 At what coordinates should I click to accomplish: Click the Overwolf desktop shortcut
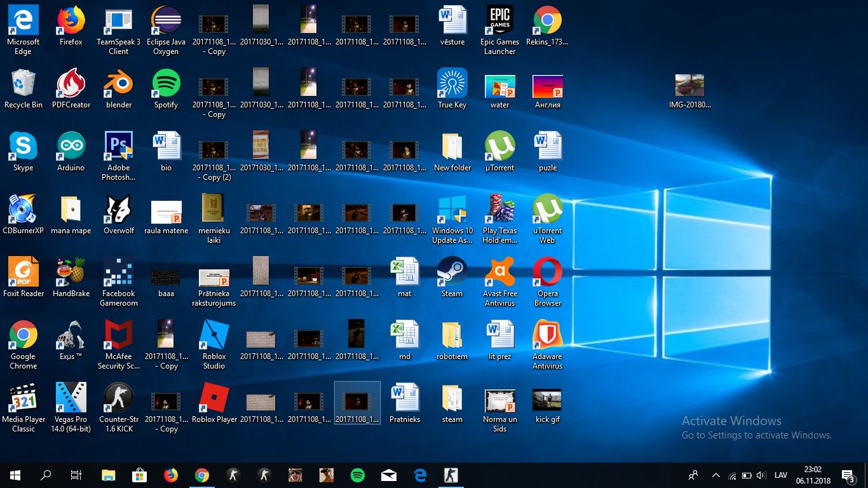(x=119, y=214)
